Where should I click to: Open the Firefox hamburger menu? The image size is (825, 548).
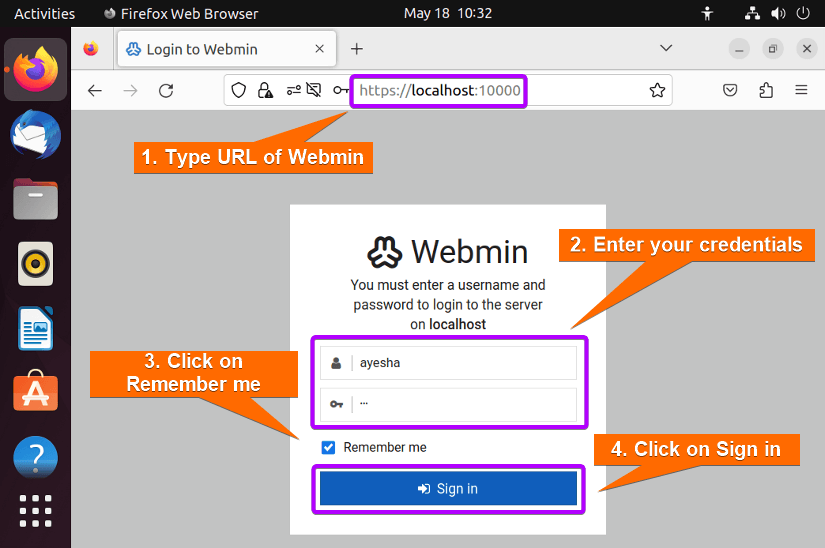coord(801,90)
